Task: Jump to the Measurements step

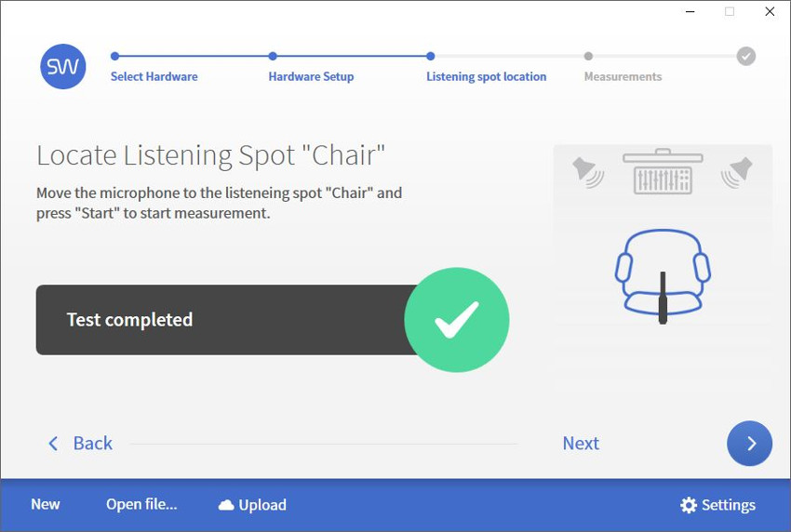Action: click(623, 76)
